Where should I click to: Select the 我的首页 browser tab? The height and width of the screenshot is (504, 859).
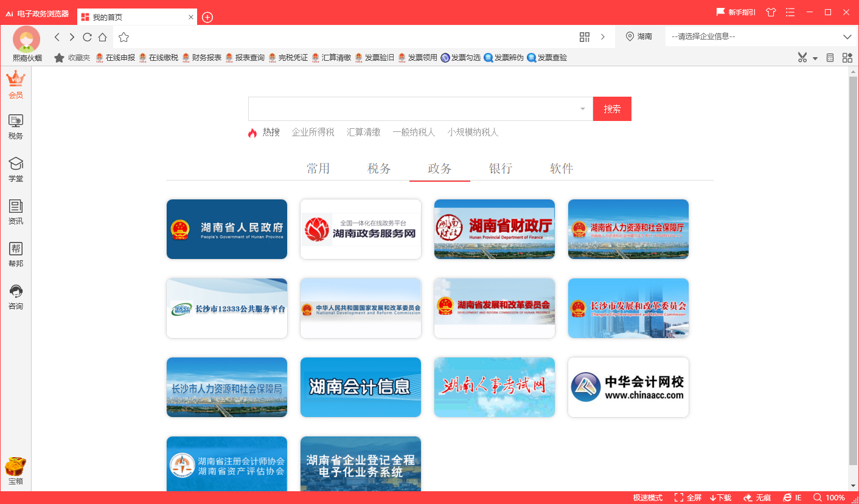coord(137,17)
